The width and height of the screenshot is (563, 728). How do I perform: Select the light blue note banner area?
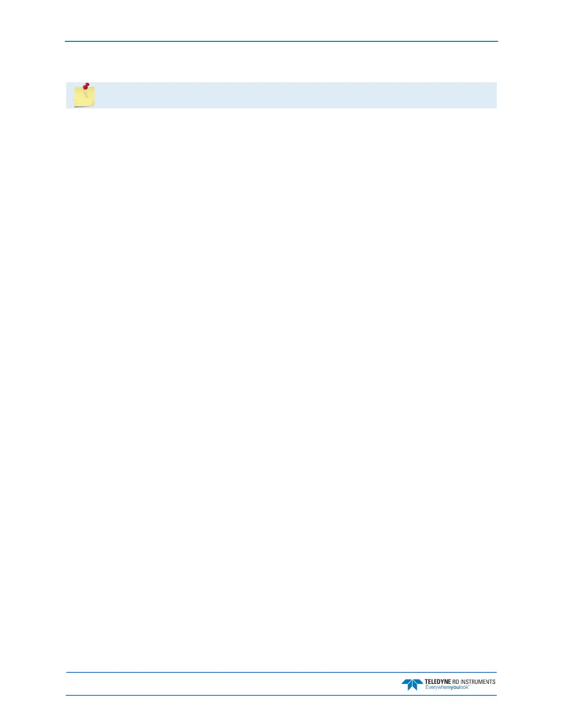click(281, 95)
